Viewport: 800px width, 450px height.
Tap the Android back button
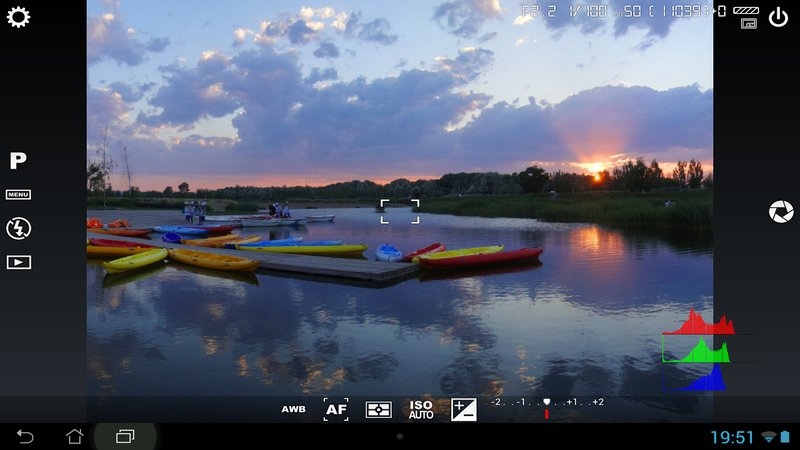pyautogui.click(x=24, y=436)
